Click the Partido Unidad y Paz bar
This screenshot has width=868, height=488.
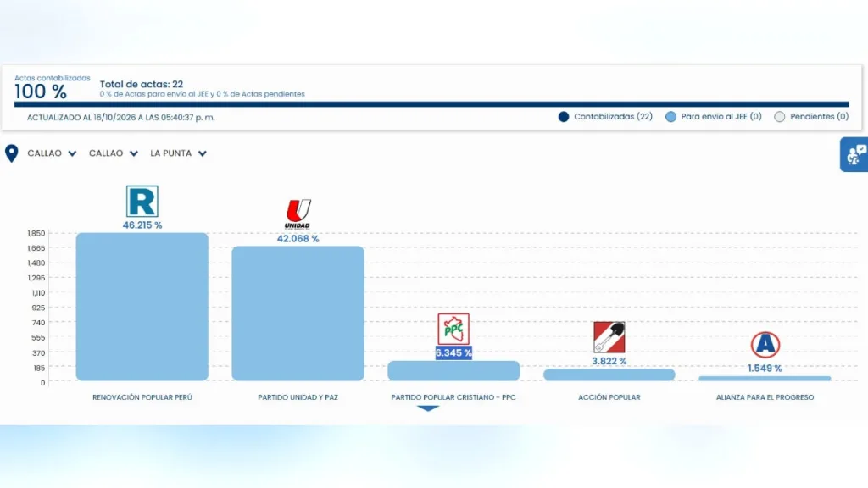298,313
